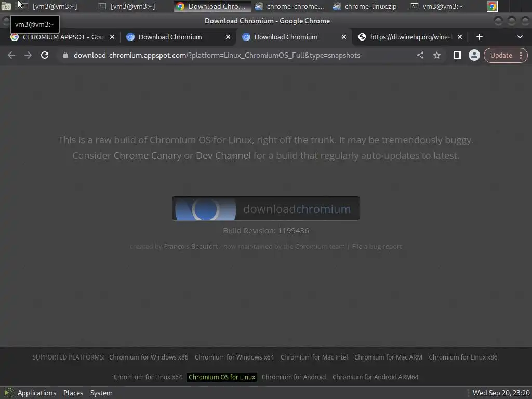
Task: Click the panel icon left of Applications
Action: click(x=8, y=393)
